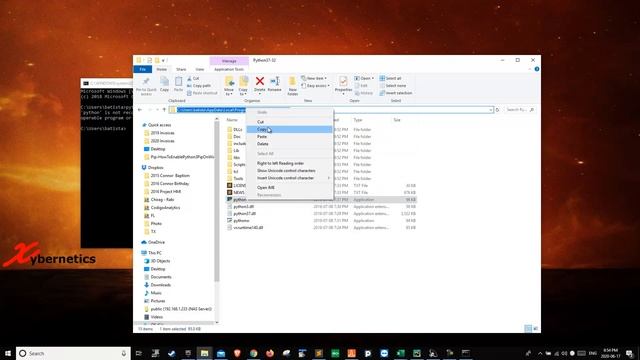Switch to the View ribbon tab
The image size is (640, 360).
[200, 69]
